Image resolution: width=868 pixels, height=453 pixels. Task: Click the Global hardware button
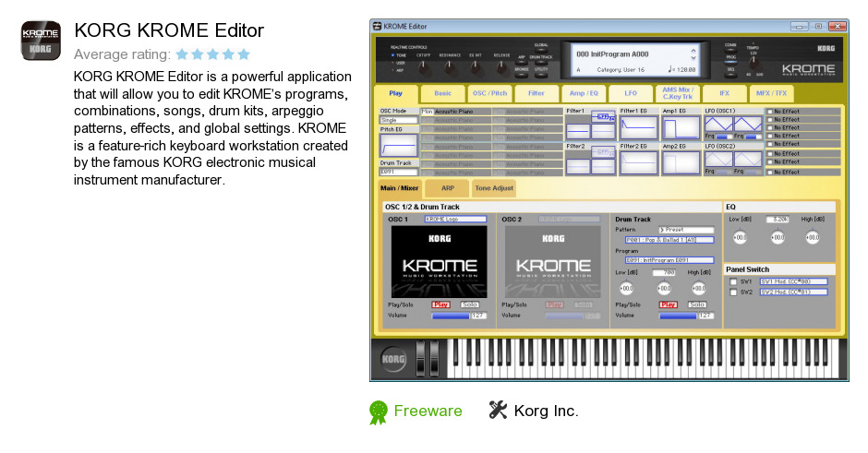541,51
